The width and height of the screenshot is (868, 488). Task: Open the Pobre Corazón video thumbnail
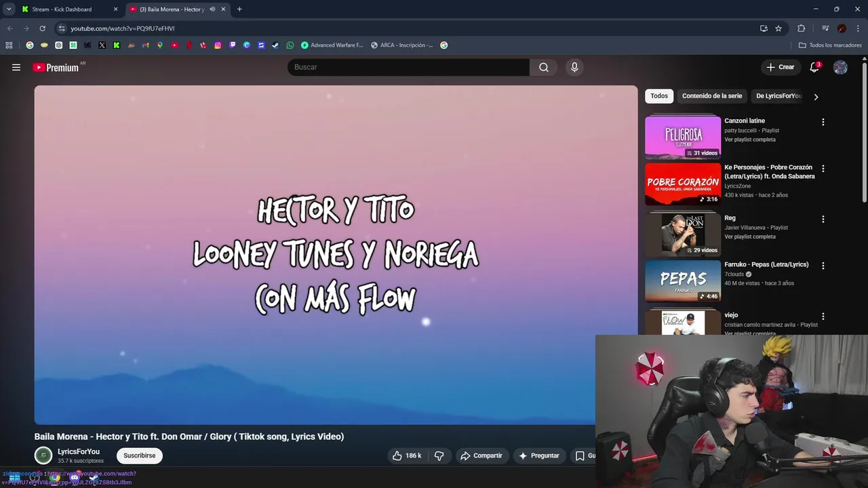click(x=683, y=184)
